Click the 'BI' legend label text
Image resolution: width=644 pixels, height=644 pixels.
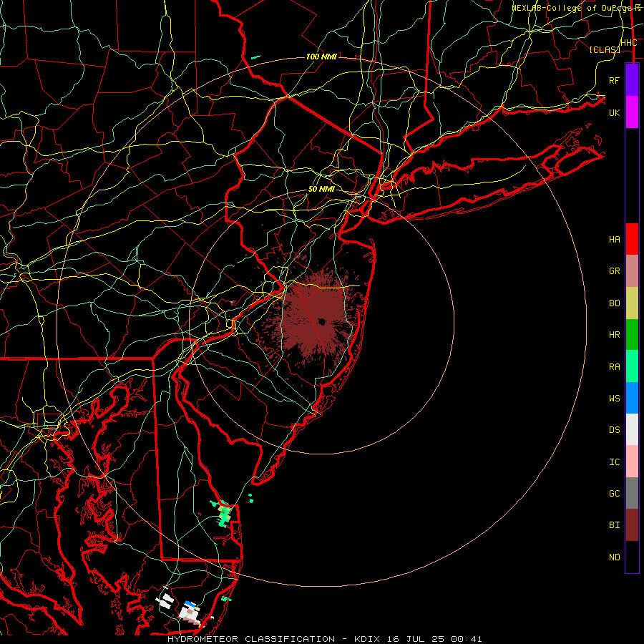615,525
